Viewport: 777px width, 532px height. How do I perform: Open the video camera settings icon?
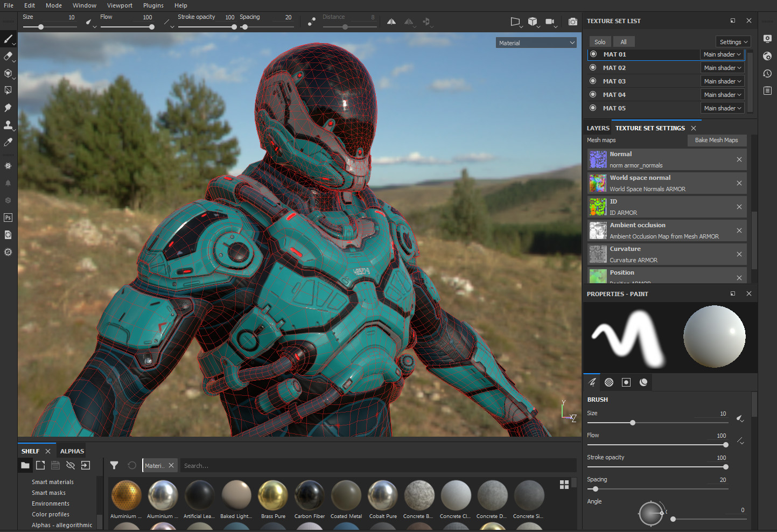tap(550, 22)
